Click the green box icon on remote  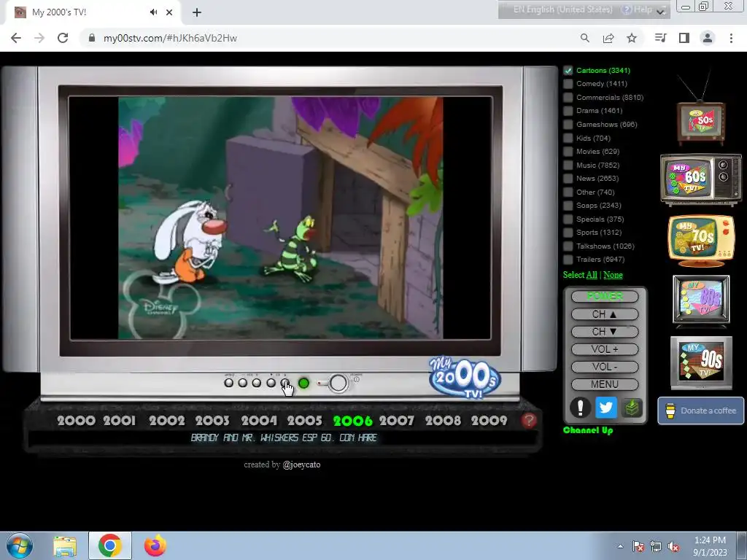click(632, 408)
